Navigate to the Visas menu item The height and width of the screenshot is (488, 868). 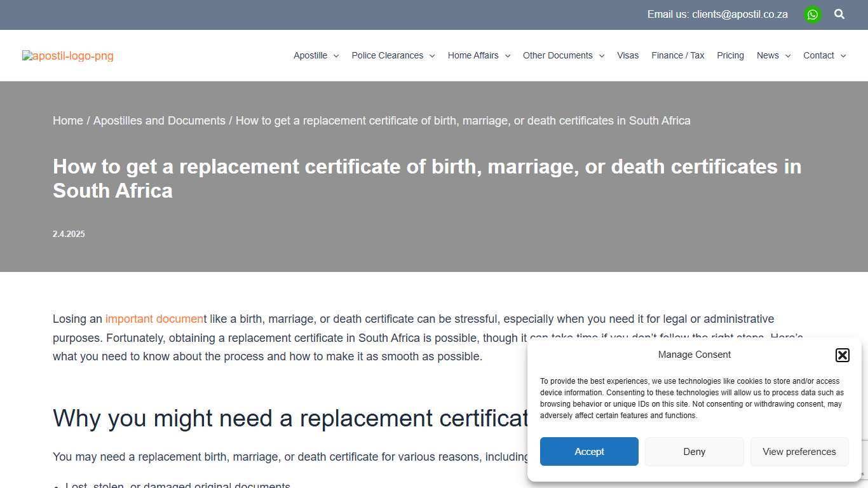[628, 55]
